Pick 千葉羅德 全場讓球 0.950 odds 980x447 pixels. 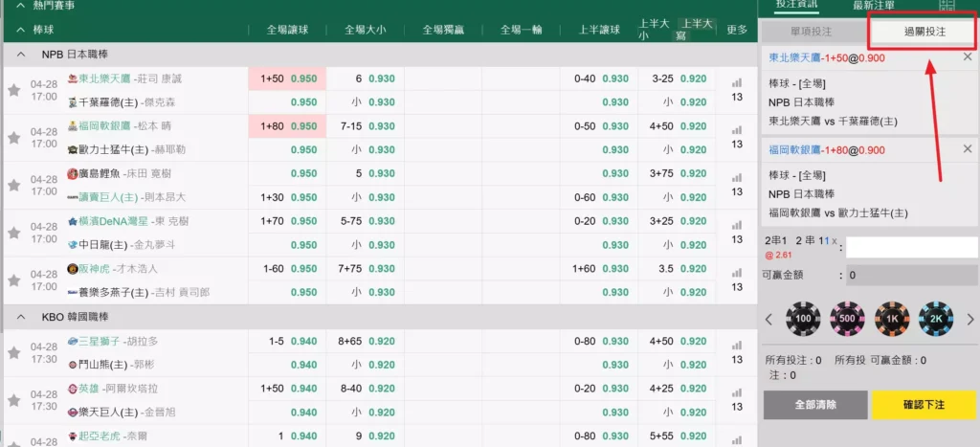click(x=303, y=102)
